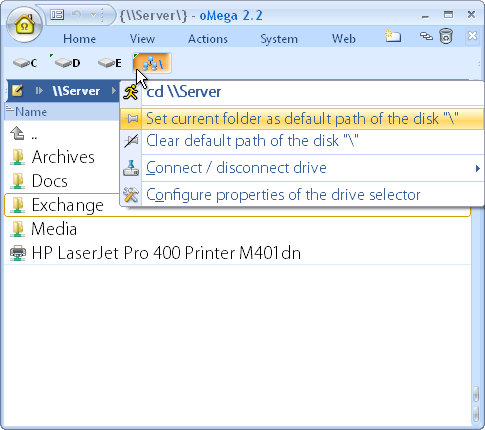
Task: Click the tools icon beside Configure properties
Action: tap(131, 195)
